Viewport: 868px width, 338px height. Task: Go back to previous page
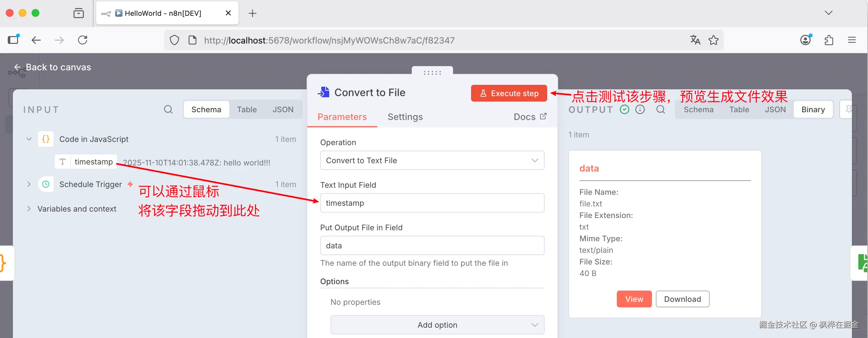(36, 40)
